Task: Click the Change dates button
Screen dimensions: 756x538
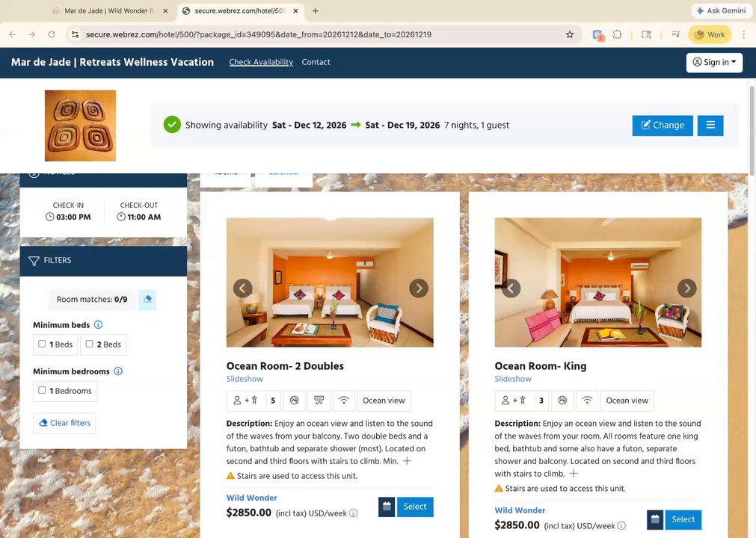Action: (663, 126)
